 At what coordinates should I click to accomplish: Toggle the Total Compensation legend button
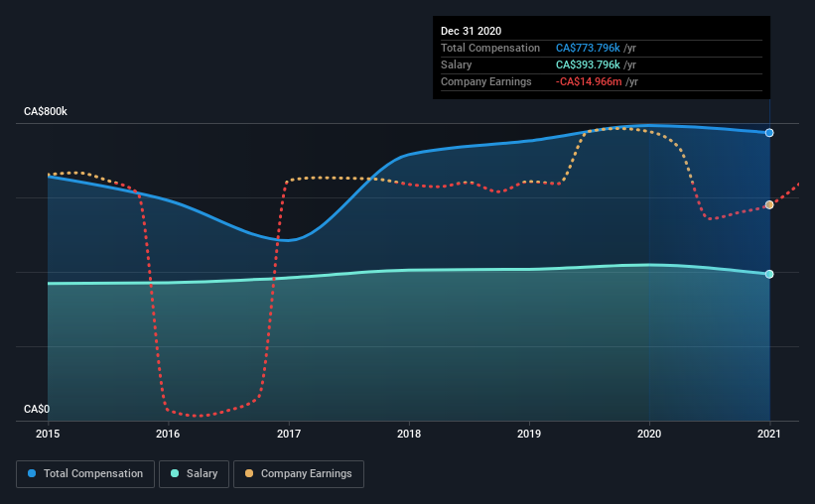85,474
